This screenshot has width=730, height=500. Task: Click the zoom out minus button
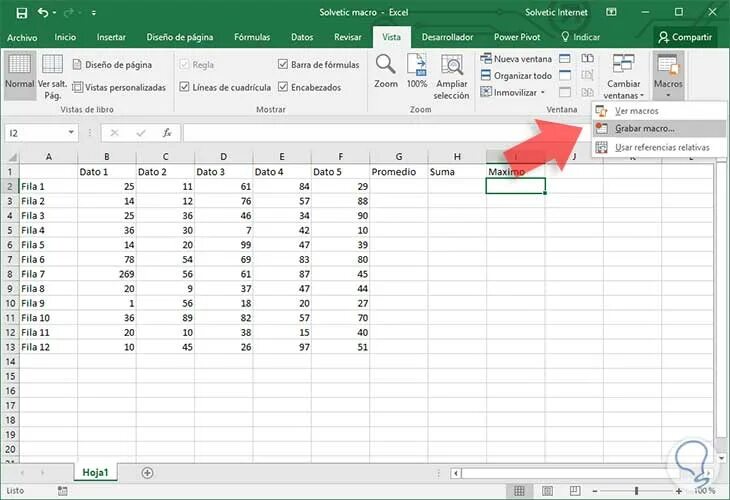tap(595, 491)
